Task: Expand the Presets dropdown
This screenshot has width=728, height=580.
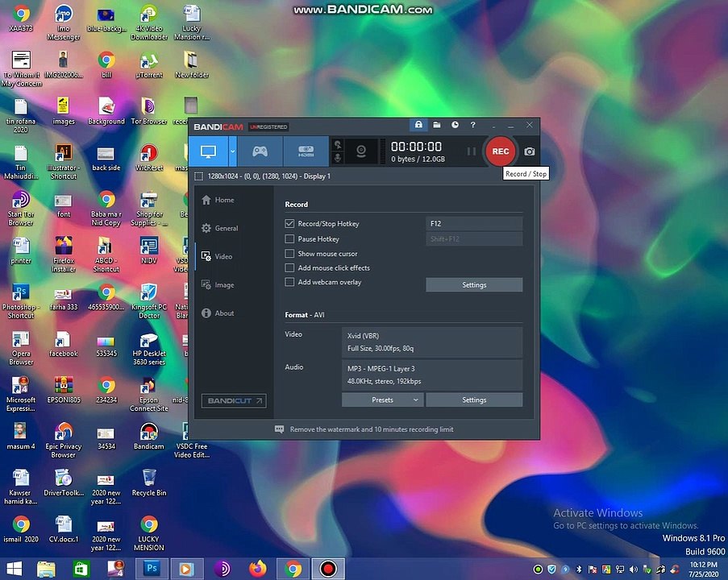Action: pyautogui.click(x=383, y=400)
